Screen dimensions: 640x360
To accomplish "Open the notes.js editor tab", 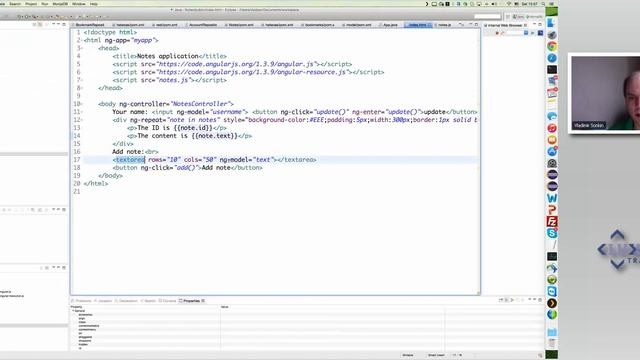I will tap(444, 25).
